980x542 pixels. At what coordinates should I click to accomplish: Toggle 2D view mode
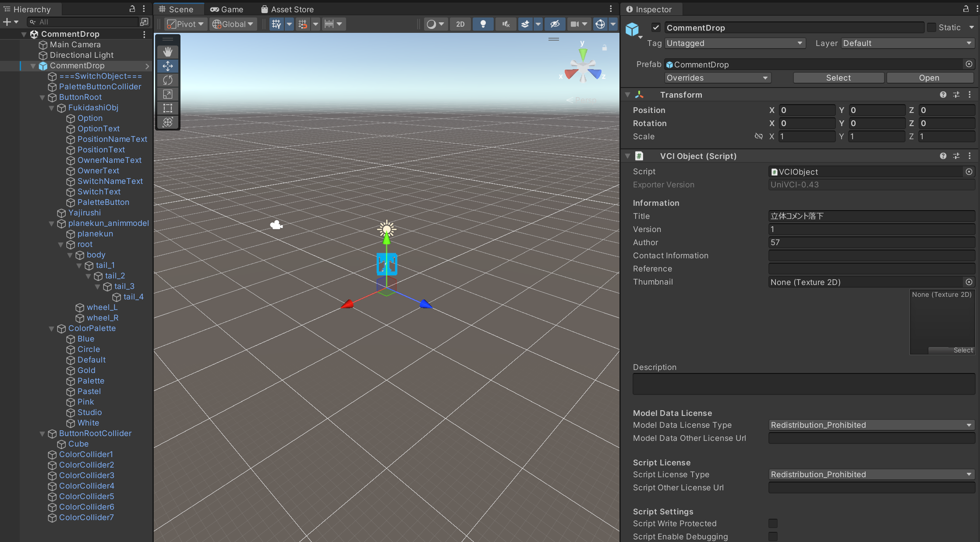[460, 24]
